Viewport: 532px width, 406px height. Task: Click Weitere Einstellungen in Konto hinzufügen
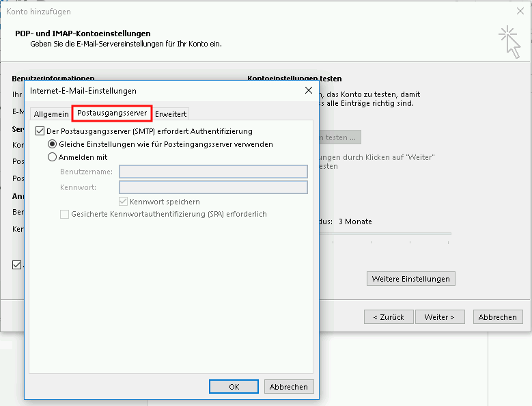(x=411, y=279)
